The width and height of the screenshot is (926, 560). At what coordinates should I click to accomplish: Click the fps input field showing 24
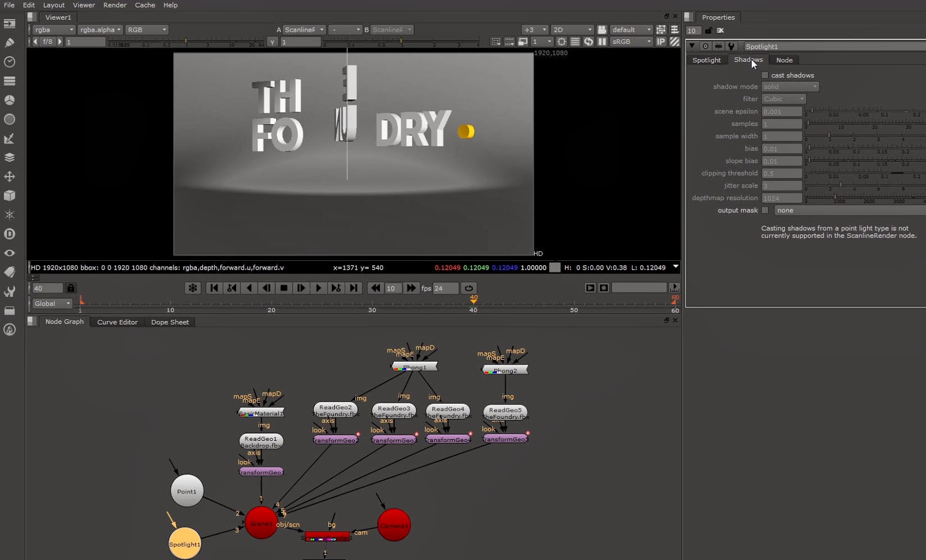pos(445,288)
